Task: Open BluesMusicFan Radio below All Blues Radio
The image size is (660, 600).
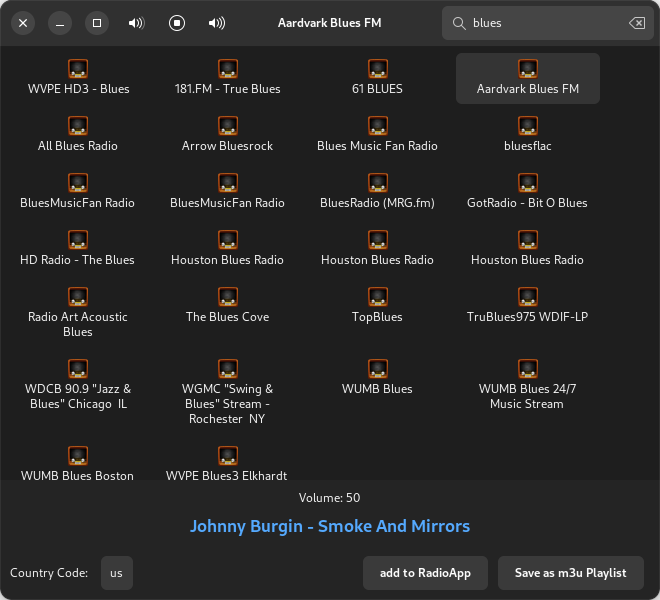Action: tap(78, 192)
